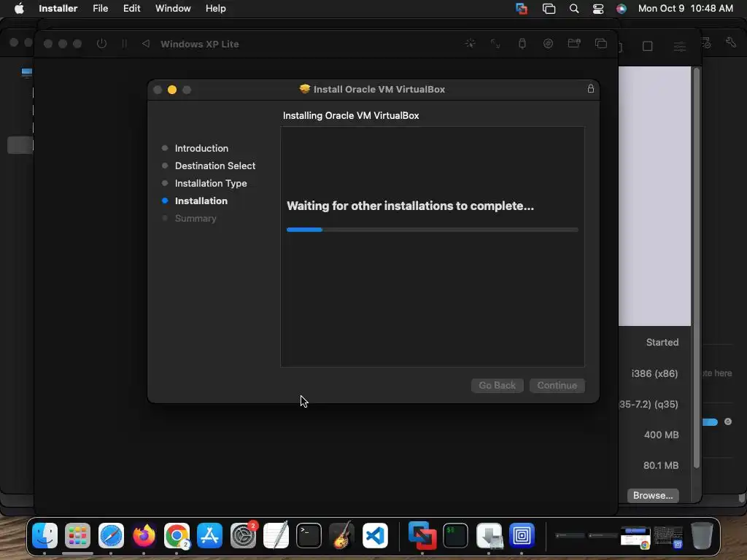
Task: Click the sliders settings icon in background window
Action: click(679, 47)
